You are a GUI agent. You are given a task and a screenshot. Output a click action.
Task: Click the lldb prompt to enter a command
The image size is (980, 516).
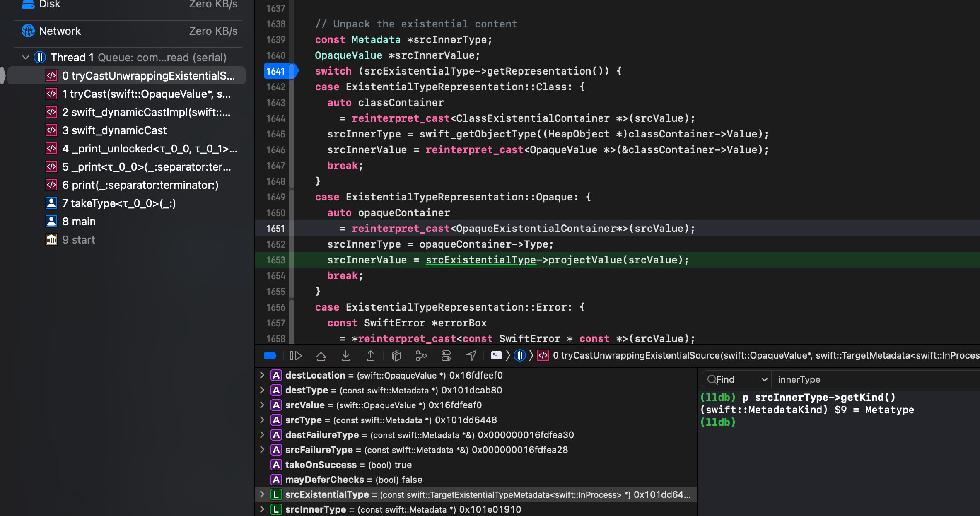click(718, 422)
